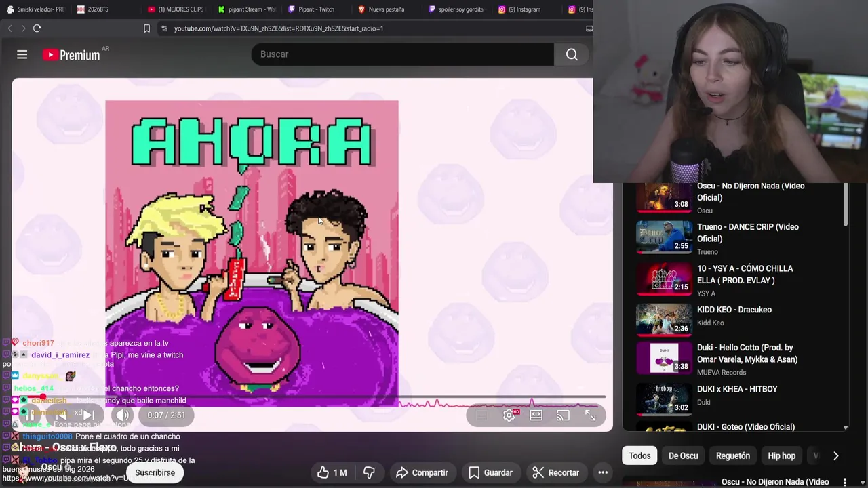This screenshot has height=488, width=868.
Task: Open Oscu - No Dijeron Nada 3:08 thumbnail
Action: [x=664, y=198]
